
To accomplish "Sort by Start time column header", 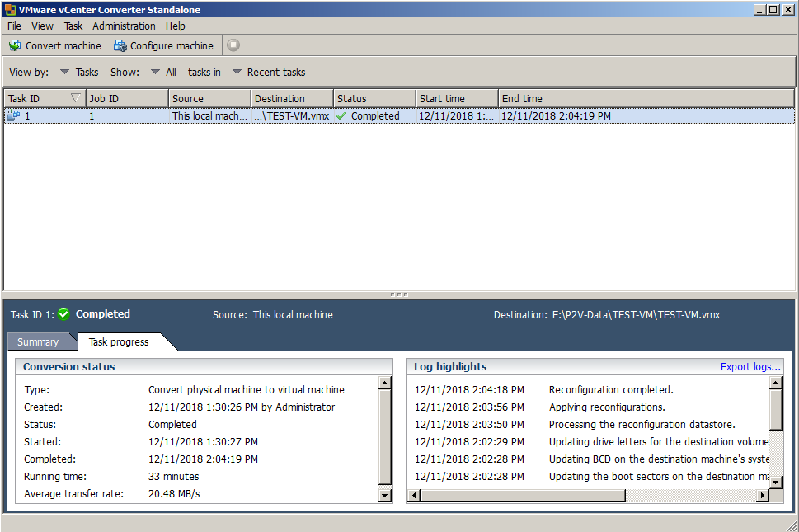I will (457, 98).
